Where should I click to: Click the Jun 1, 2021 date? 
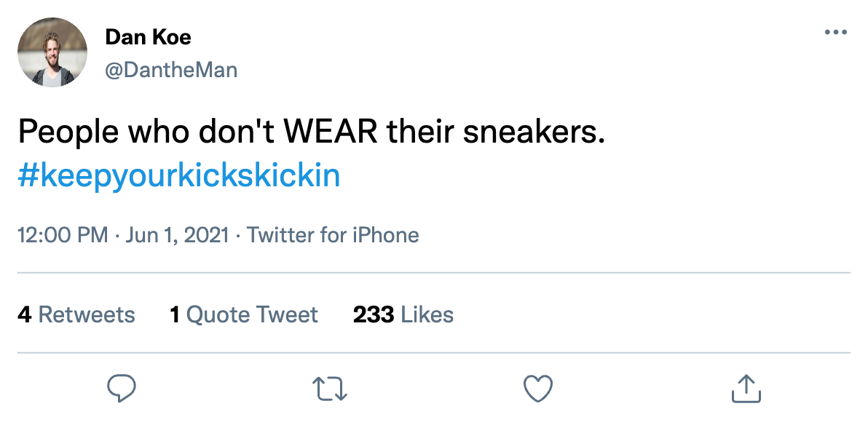click(x=178, y=235)
